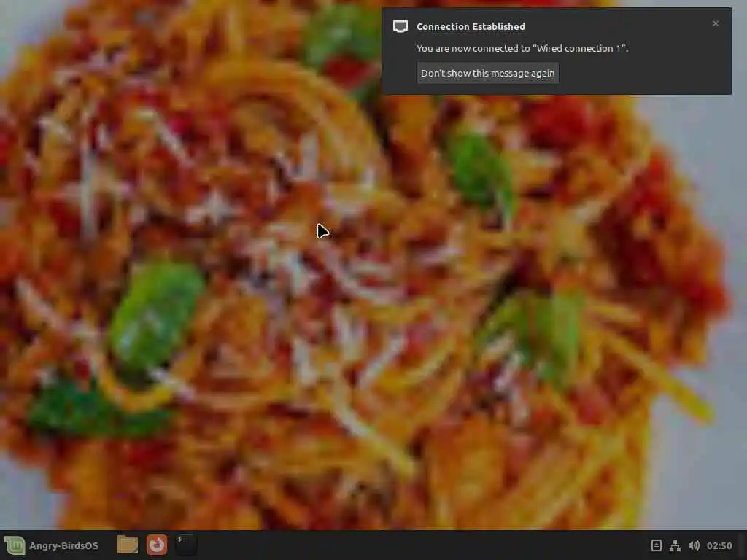Launch Firefox from the taskbar

coord(156,545)
